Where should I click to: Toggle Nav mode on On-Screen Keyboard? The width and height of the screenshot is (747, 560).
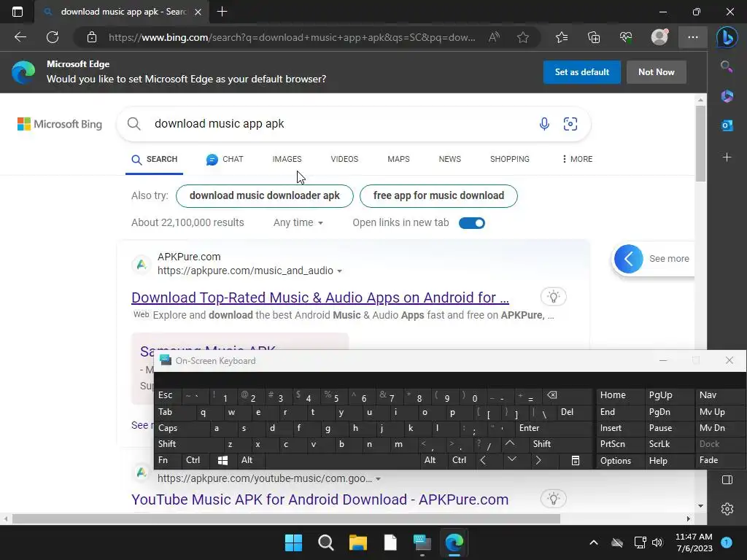tap(720, 395)
